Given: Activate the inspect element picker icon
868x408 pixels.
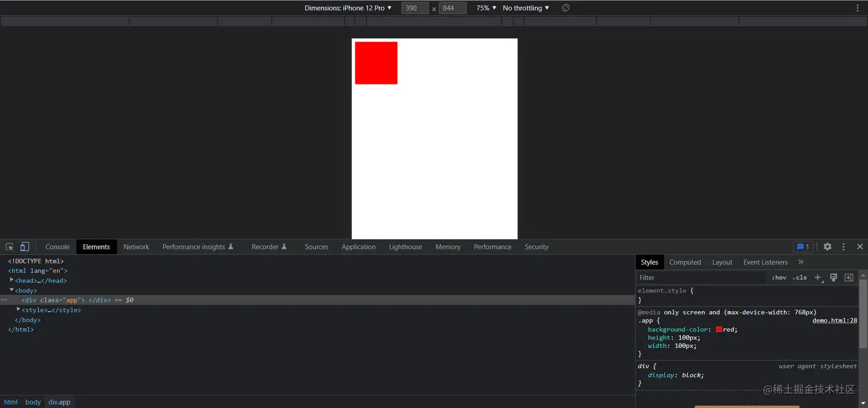Looking at the screenshot, I should (10, 247).
